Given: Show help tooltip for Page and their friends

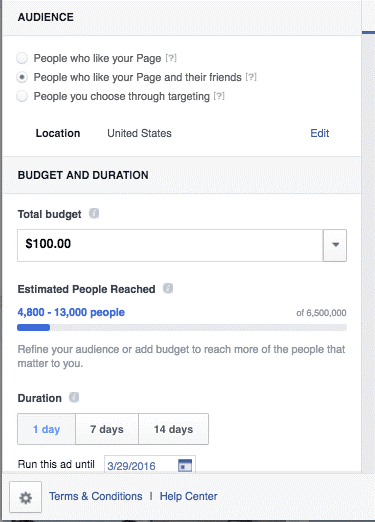Looking at the screenshot, I should pos(251,77).
